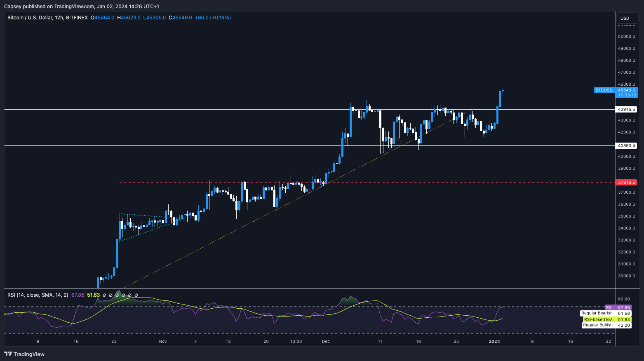Click the current price 45549.0 label
This screenshot has height=361, width=644.
point(627,90)
